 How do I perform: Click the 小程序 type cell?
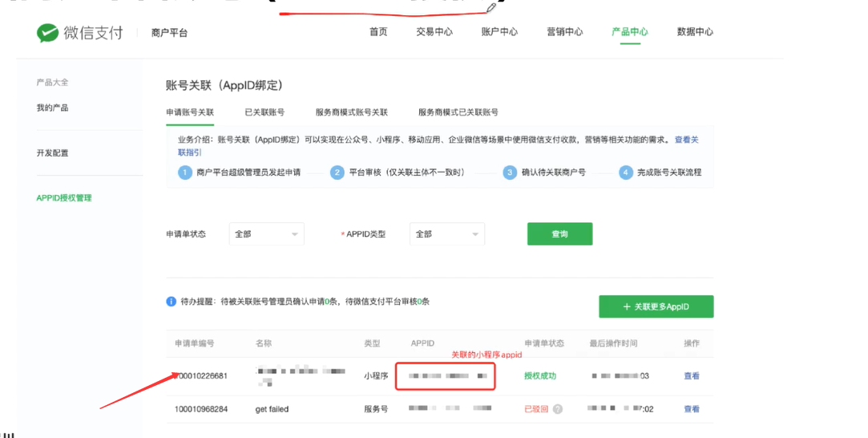[376, 376]
